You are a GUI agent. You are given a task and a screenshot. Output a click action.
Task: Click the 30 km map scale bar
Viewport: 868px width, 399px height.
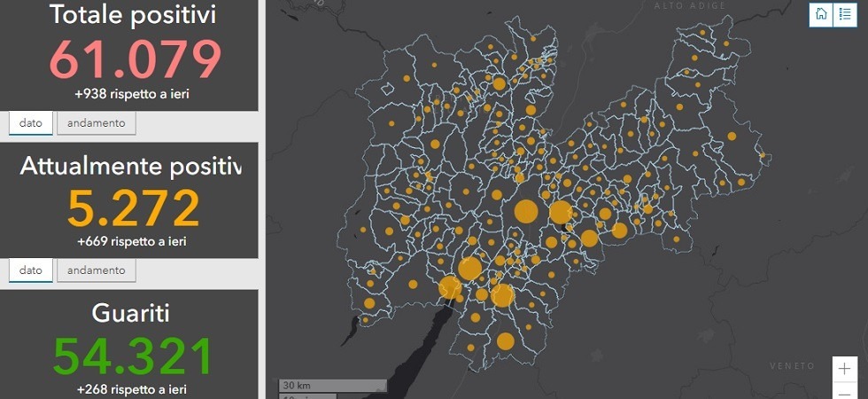point(332,386)
